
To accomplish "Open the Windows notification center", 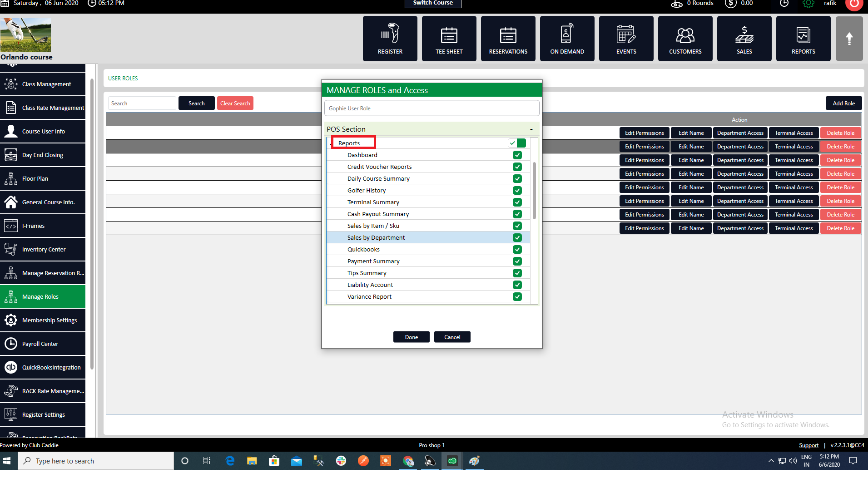I will click(853, 461).
